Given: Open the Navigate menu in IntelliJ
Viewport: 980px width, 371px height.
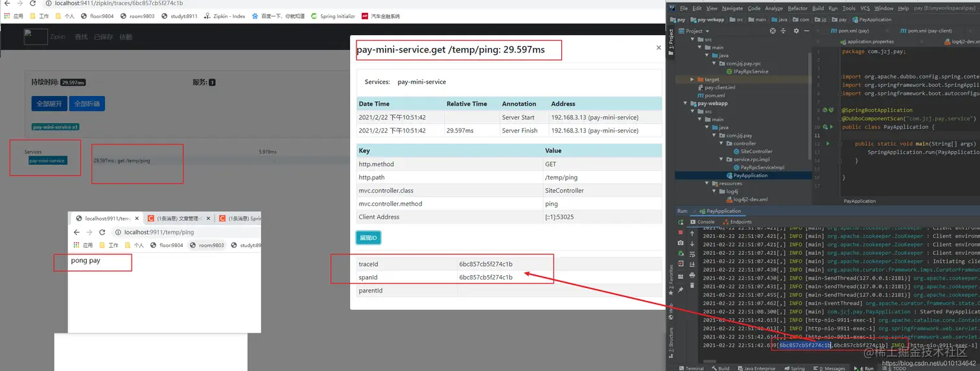Looking at the screenshot, I should 732,8.
